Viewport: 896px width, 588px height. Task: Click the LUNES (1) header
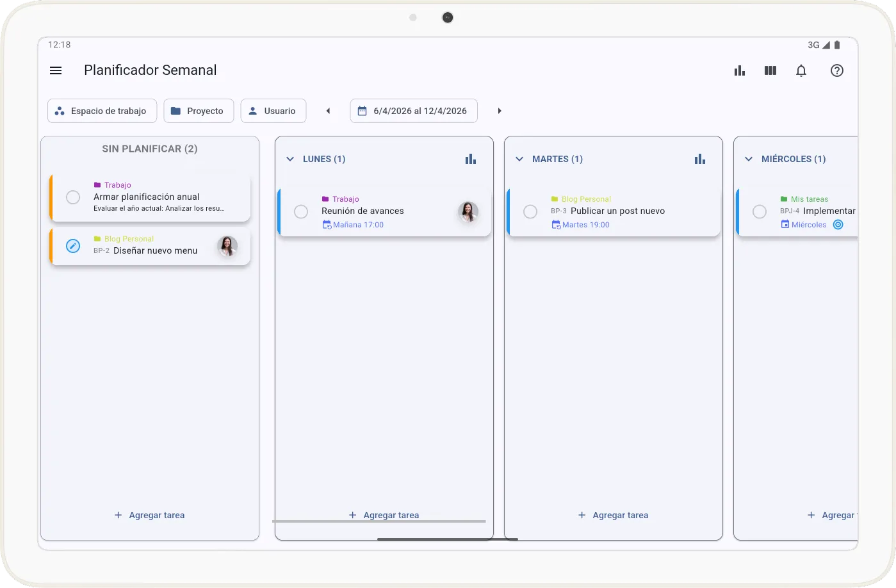324,159
